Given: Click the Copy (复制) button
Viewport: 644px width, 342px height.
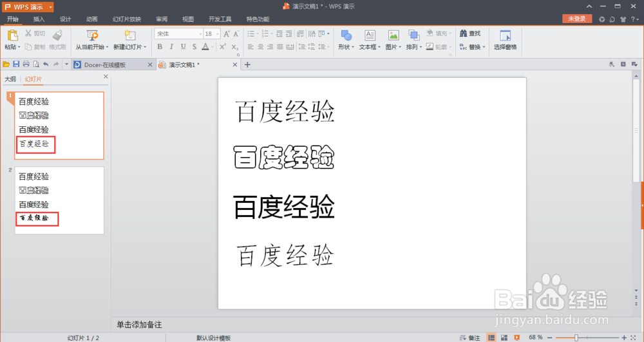Looking at the screenshot, I should click(x=35, y=47).
